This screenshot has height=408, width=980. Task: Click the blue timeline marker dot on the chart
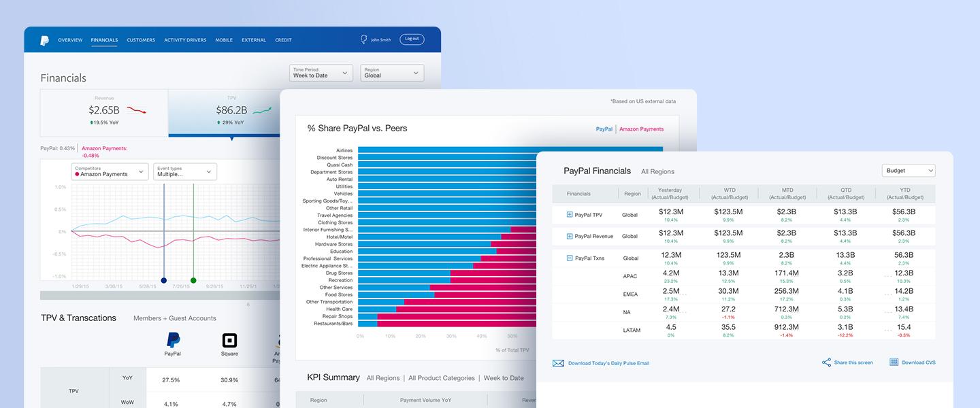[163, 280]
